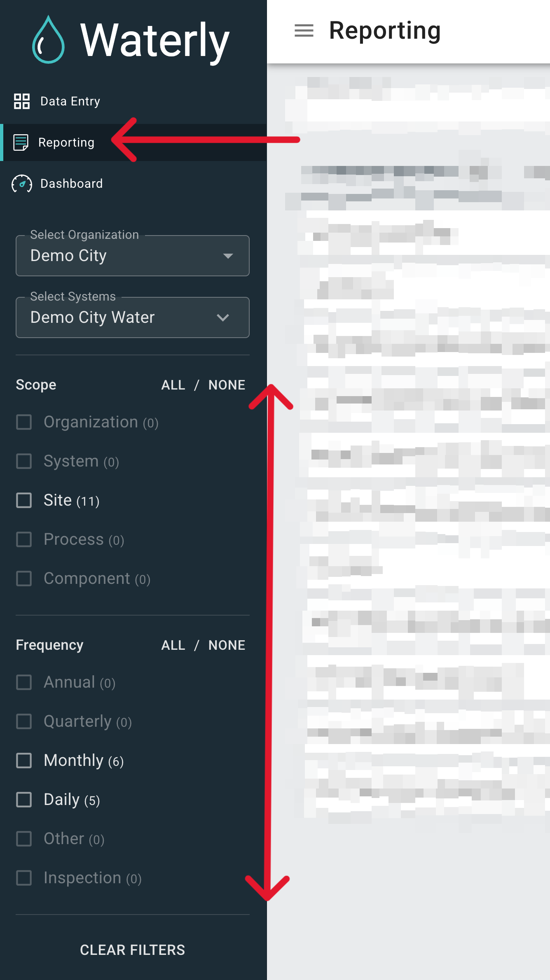Click the Dashboard gauge icon
Screen dimensions: 550x980
[22, 184]
